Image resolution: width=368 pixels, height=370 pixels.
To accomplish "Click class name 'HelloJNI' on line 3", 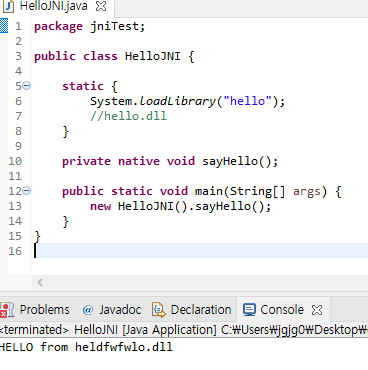I will click(x=153, y=56).
